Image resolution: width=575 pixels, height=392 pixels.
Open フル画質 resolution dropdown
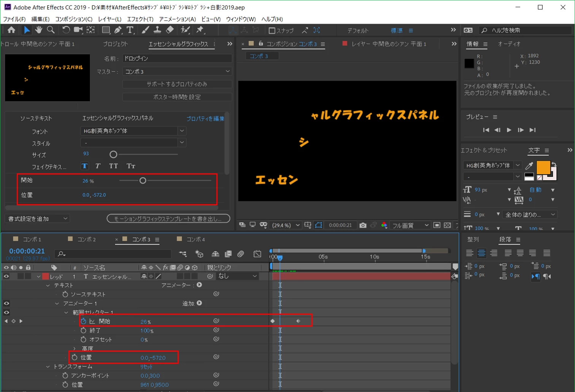coord(410,225)
